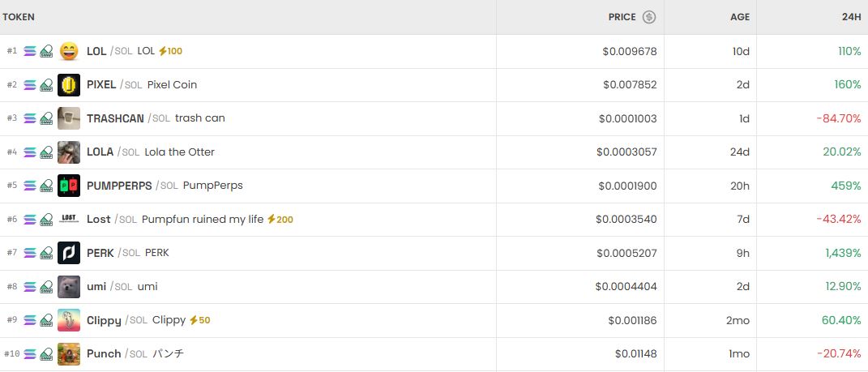
Task: Click the umi dog avatar thumbnail
Action: click(69, 287)
